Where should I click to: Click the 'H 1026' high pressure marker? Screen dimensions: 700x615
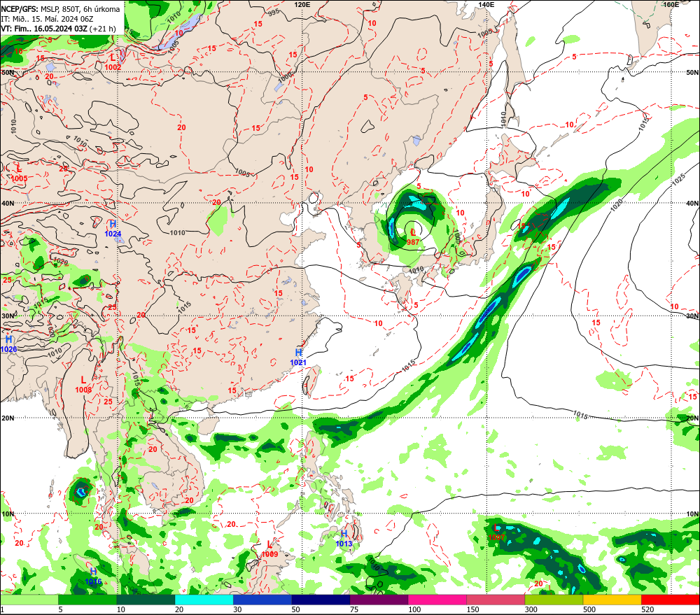click(x=8, y=344)
